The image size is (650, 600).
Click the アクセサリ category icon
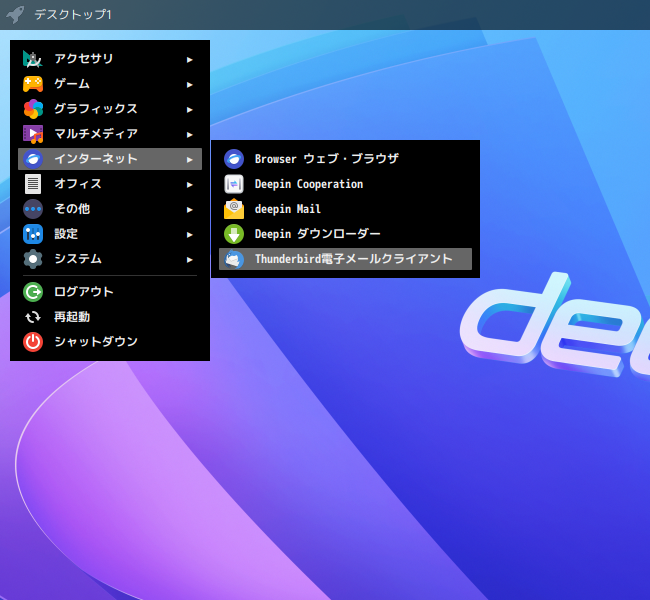[33, 59]
